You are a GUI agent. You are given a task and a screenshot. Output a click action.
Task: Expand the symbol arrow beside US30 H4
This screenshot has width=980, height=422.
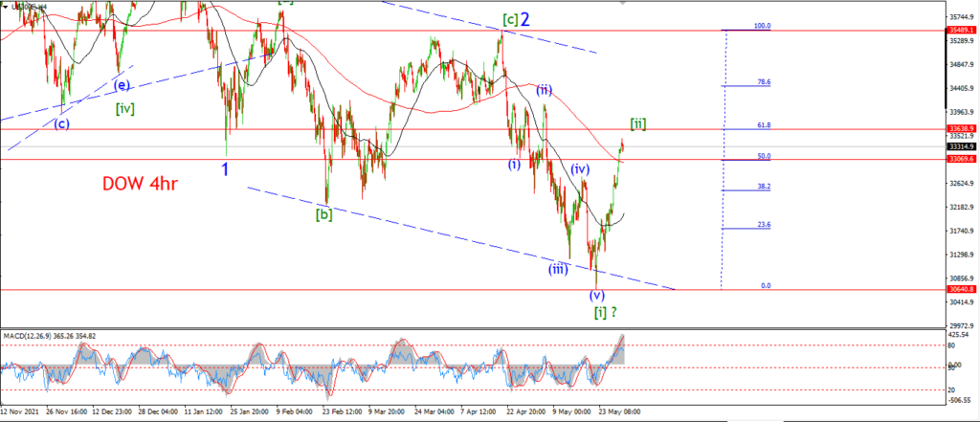pyautogui.click(x=8, y=7)
